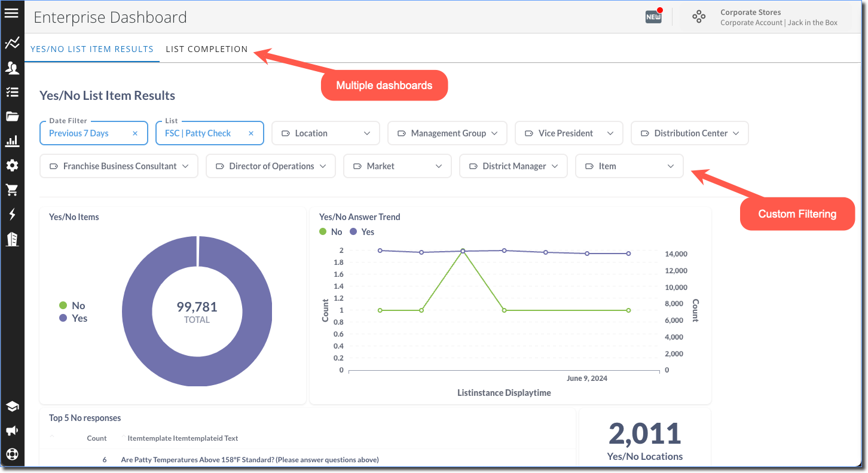Expand the Location filter dropdown
The height and width of the screenshot is (473, 868).
pos(326,133)
